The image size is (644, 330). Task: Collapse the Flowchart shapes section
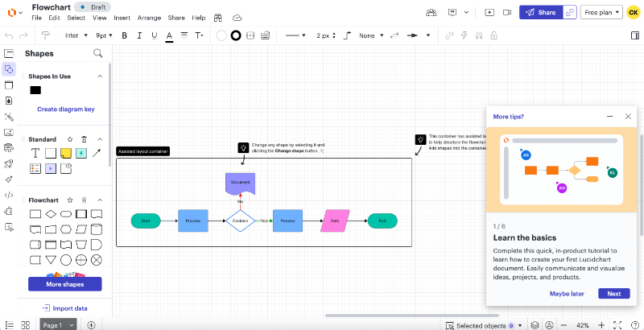pos(99,200)
